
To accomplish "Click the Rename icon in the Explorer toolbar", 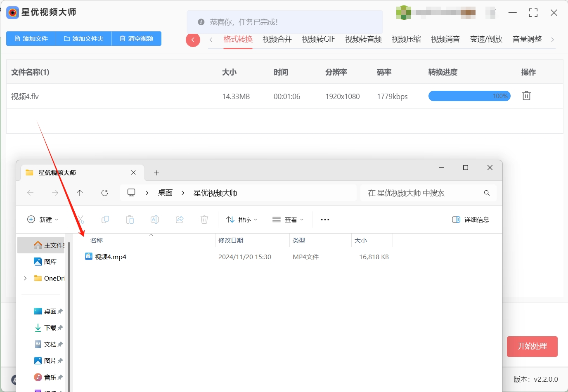I will [155, 220].
